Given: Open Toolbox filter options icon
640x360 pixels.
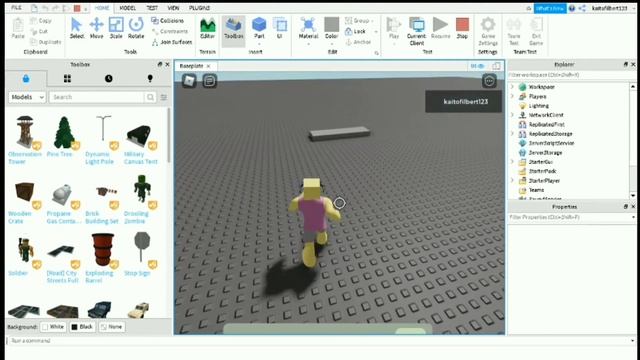Looking at the screenshot, I should (x=164, y=97).
